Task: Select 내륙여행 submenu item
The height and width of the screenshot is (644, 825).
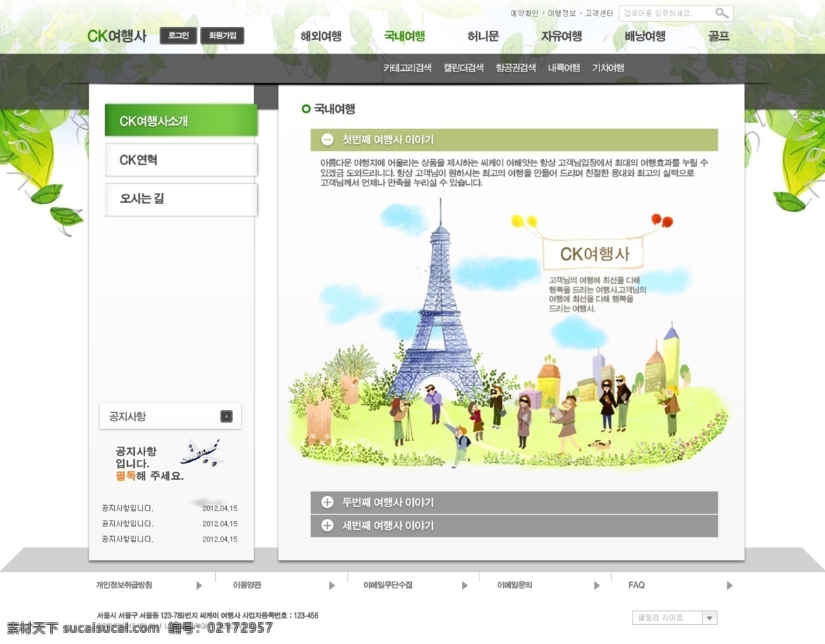Action: tap(564, 68)
